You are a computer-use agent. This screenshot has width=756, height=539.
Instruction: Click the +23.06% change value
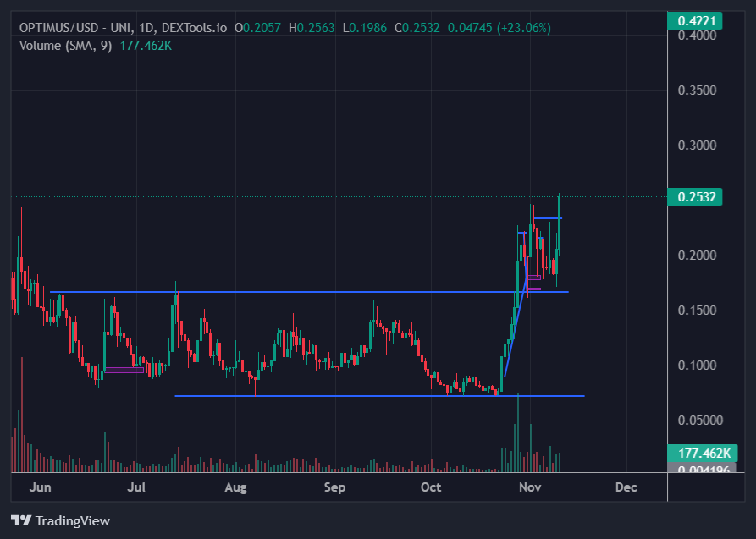point(525,28)
